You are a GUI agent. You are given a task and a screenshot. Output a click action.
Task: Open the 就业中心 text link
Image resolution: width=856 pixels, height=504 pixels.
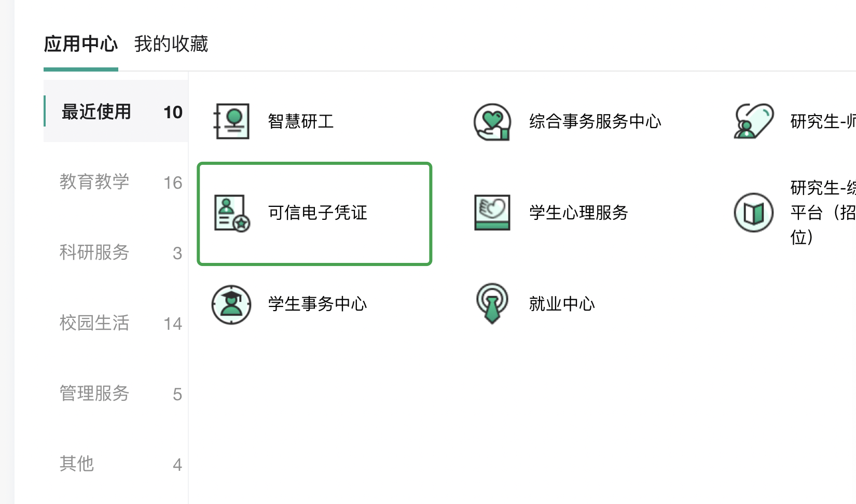click(562, 304)
